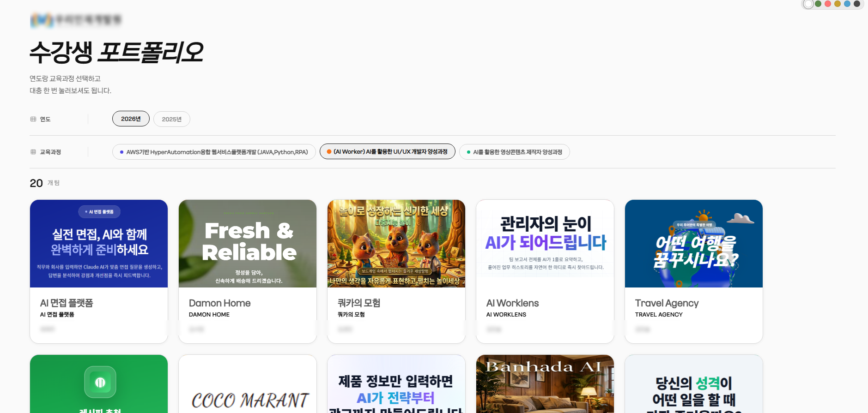Click the AI 면접 플랫폼 card title

point(67,303)
